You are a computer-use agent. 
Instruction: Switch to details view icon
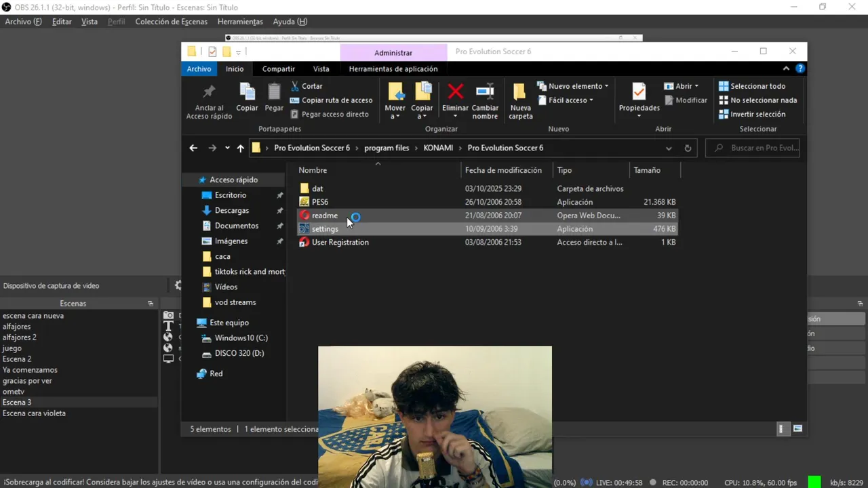(781, 429)
